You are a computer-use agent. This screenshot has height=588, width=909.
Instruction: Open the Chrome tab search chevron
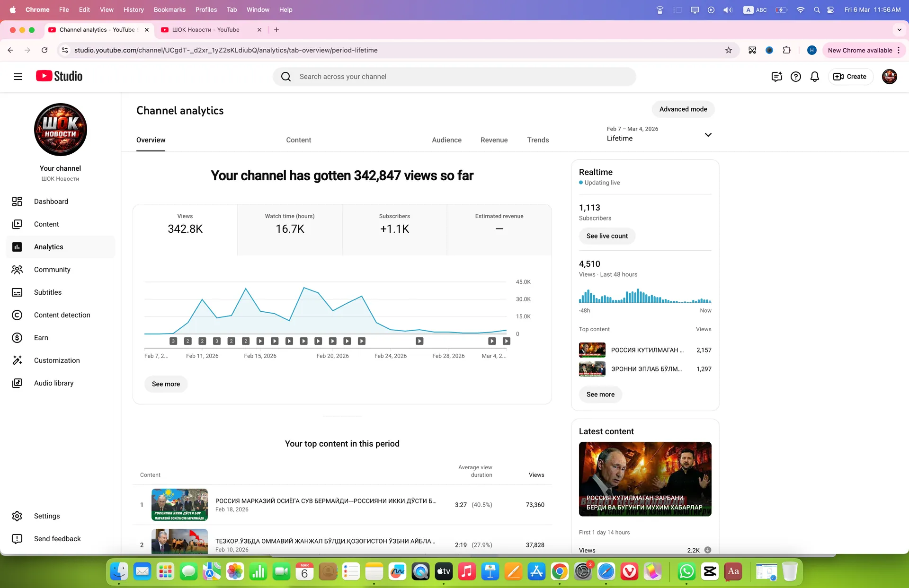899,30
